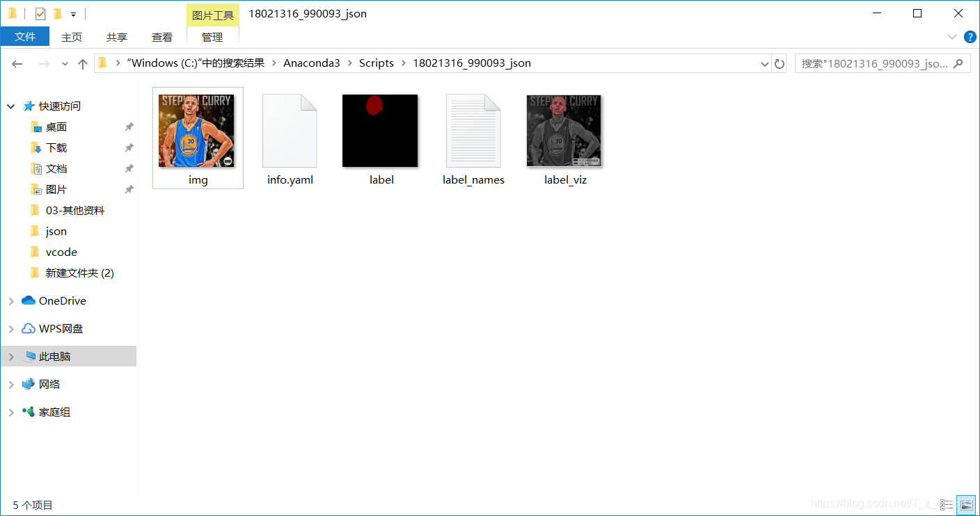Navigate to Anaconda3 breadcrumb
The height and width of the screenshot is (516, 980).
[x=312, y=63]
